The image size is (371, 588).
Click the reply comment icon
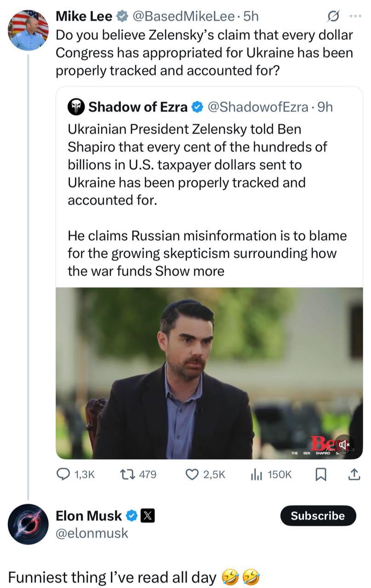click(63, 475)
